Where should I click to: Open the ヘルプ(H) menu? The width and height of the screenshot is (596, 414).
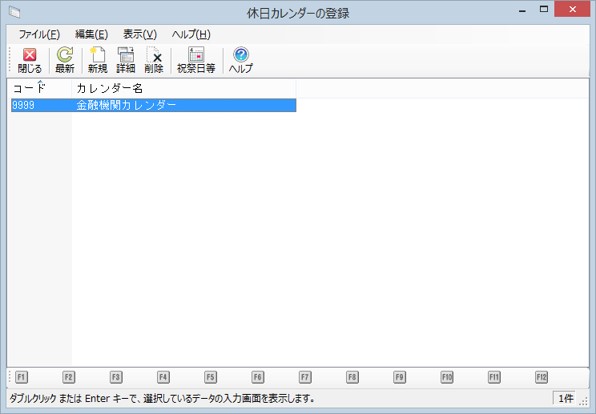[x=191, y=35]
